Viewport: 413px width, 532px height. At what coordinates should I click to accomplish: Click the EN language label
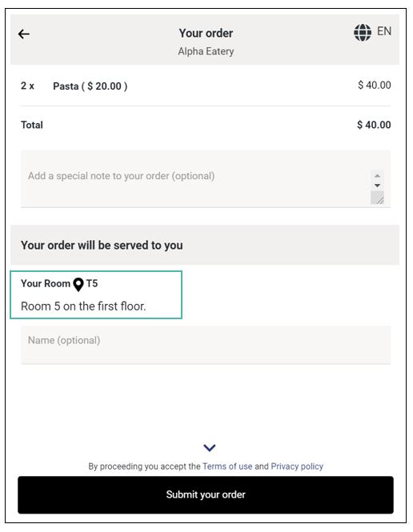point(384,31)
